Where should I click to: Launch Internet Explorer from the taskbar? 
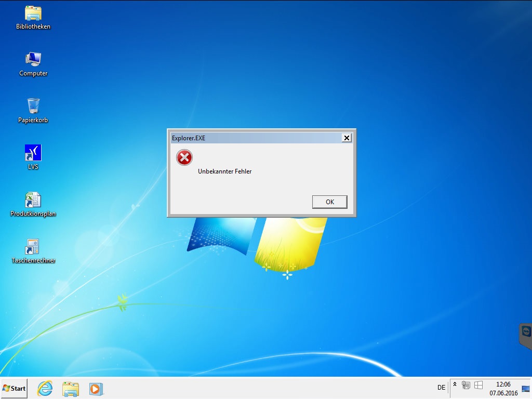[45, 389]
